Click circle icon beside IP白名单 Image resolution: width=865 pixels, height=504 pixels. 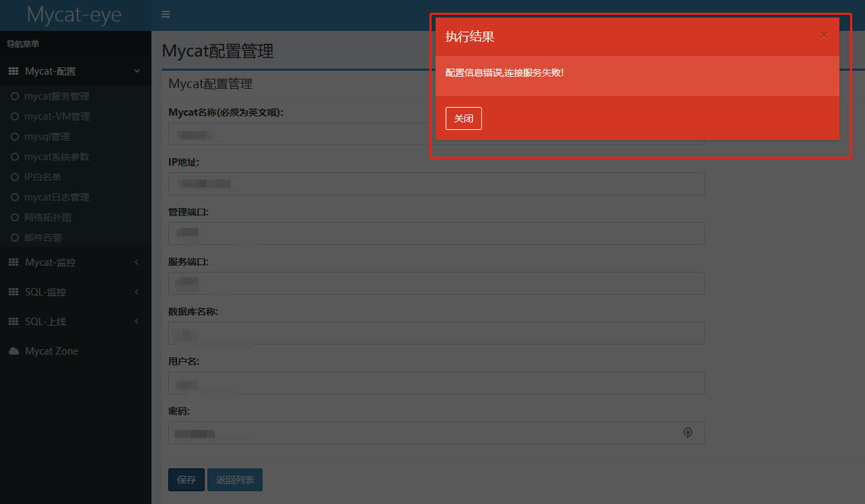pyautogui.click(x=15, y=177)
